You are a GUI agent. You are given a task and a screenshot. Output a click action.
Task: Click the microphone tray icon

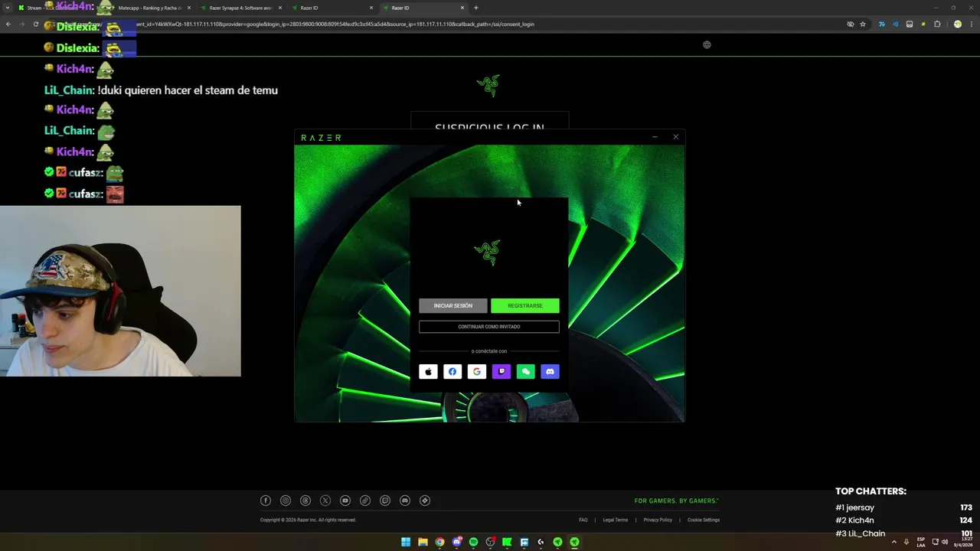click(906, 542)
